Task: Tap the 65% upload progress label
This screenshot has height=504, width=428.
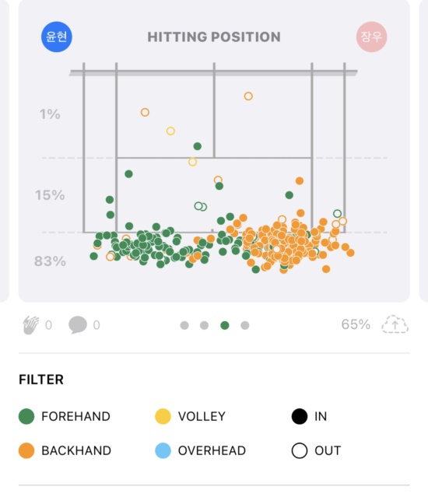Action: [x=356, y=324]
